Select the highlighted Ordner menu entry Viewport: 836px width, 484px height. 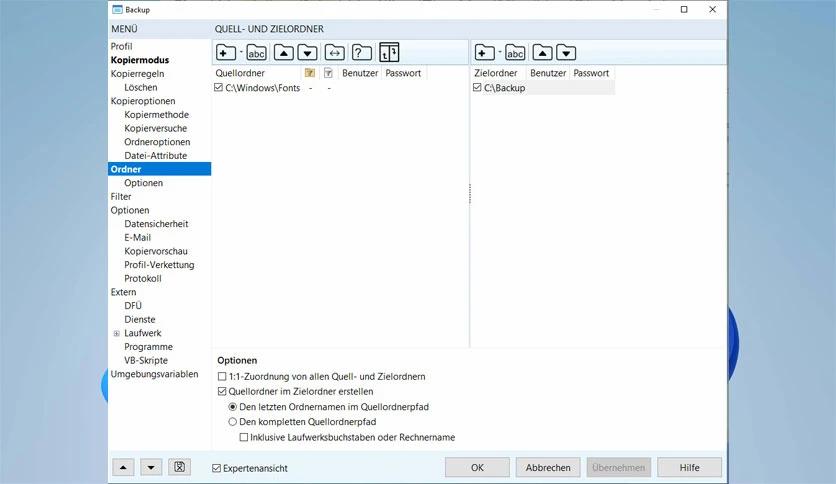[x=159, y=169]
